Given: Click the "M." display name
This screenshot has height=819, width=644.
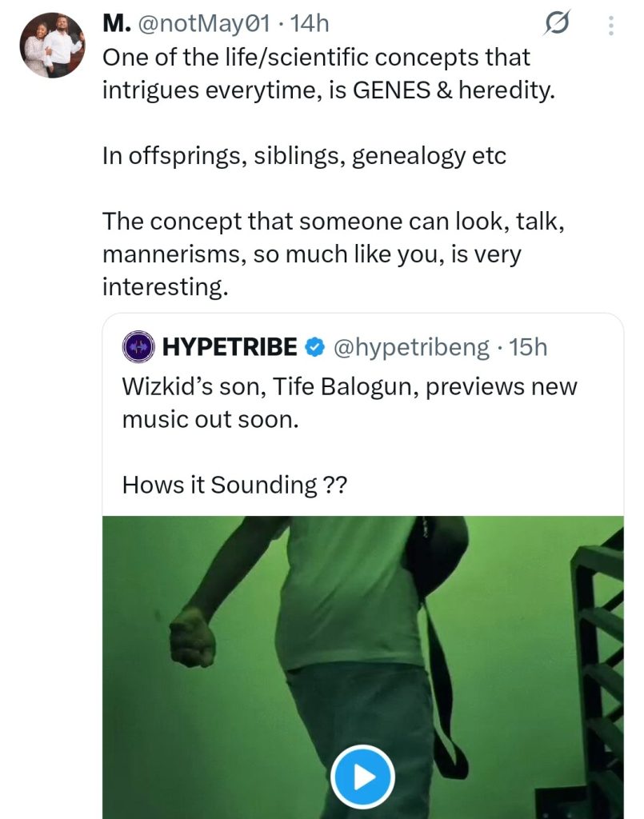Looking at the screenshot, I should coord(115,25).
